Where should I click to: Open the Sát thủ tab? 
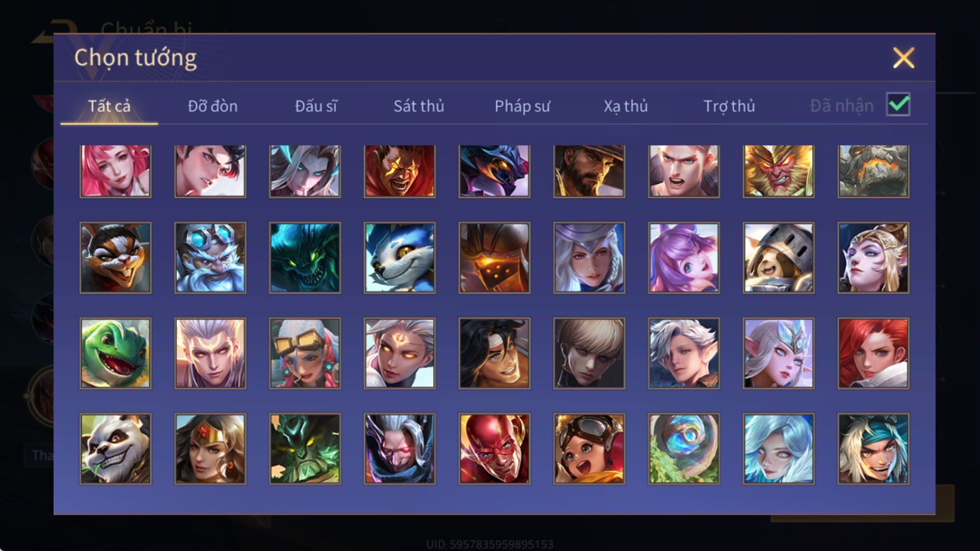coord(419,106)
